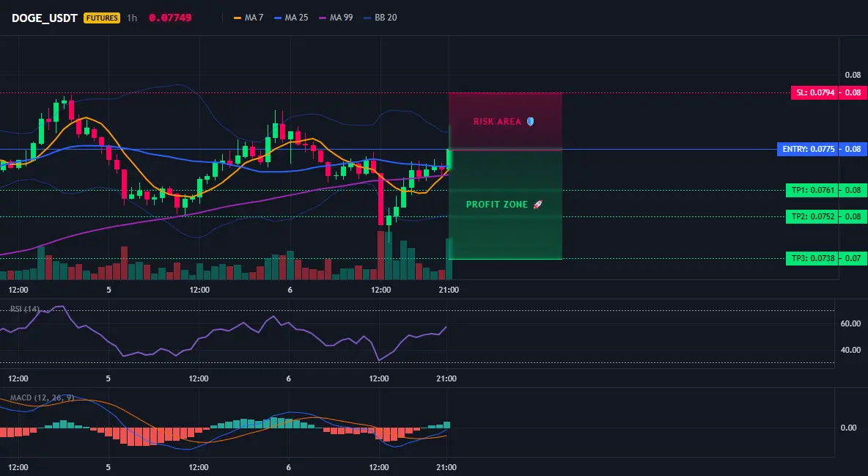This screenshot has height=476, width=868.
Task: Click the SL: 0.0794 label
Action: [815, 92]
